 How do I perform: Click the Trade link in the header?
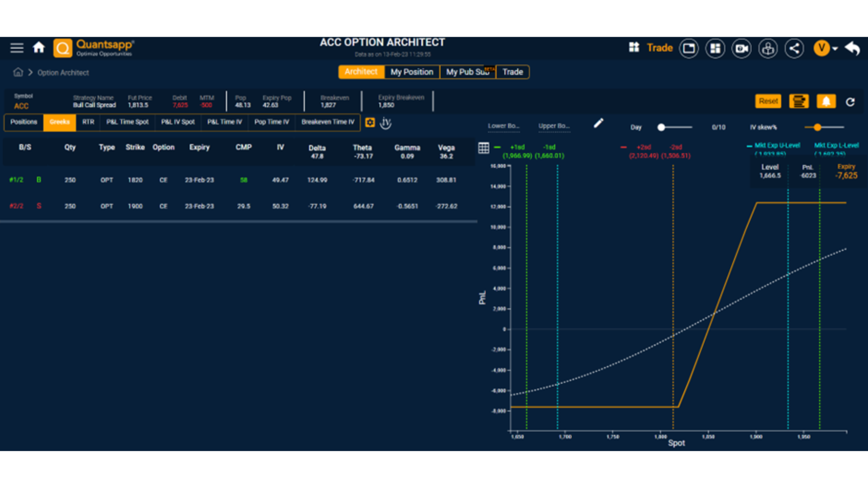pyautogui.click(x=660, y=47)
